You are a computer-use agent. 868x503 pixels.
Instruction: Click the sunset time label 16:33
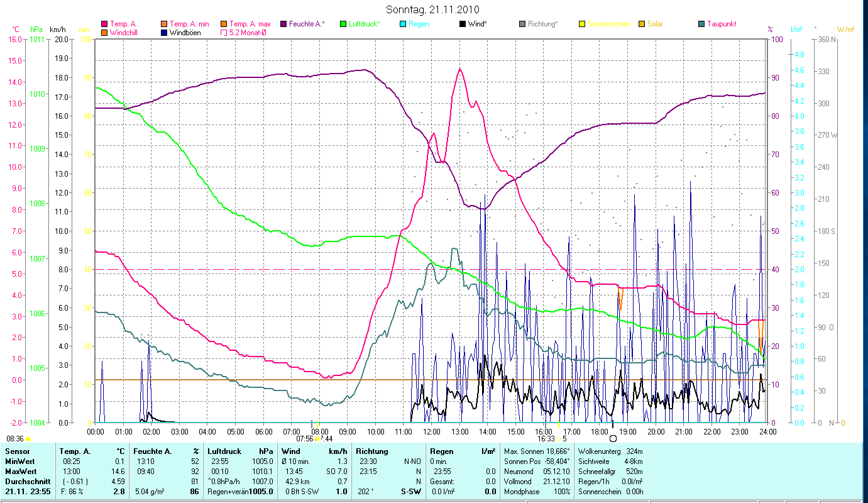[x=546, y=438]
